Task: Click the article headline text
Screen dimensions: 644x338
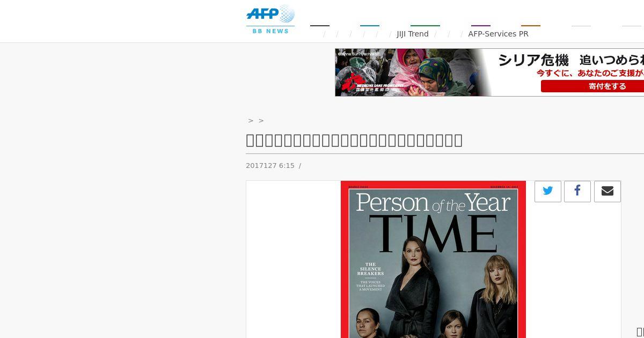Action: pyautogui.click(x=354, y=141)
